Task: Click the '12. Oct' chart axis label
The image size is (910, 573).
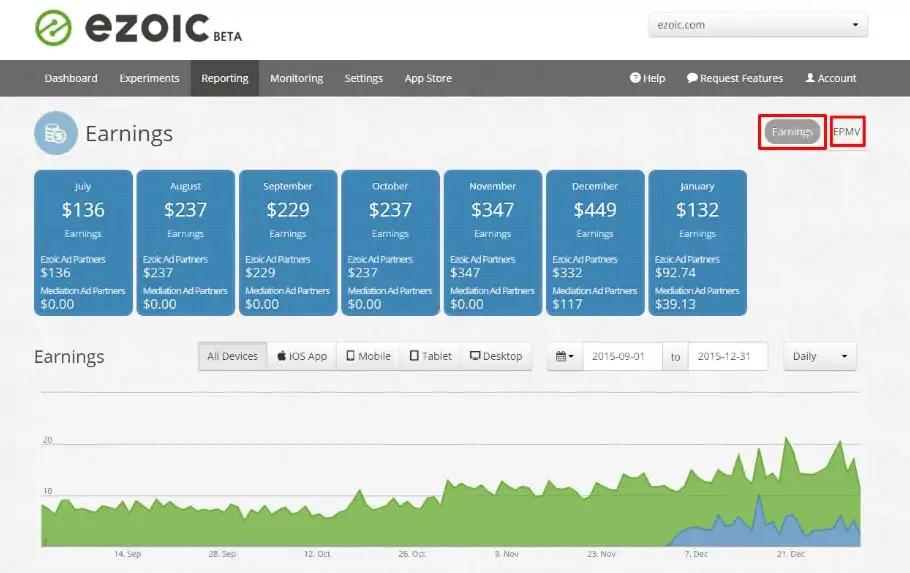Action: [317, 554]
